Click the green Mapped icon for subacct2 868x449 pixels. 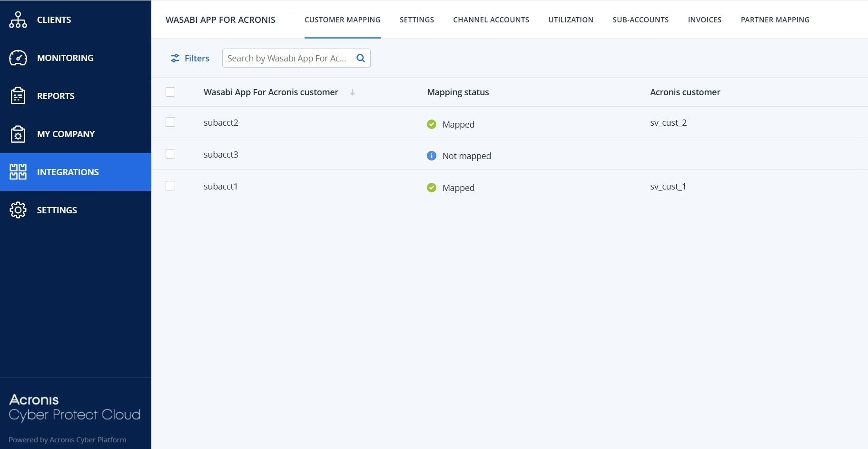click(432, 124)
